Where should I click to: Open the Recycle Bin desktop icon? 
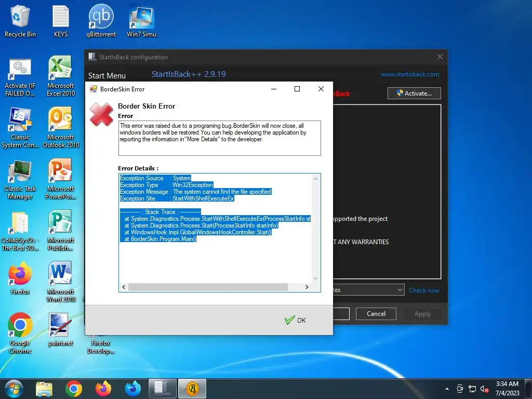20,21
